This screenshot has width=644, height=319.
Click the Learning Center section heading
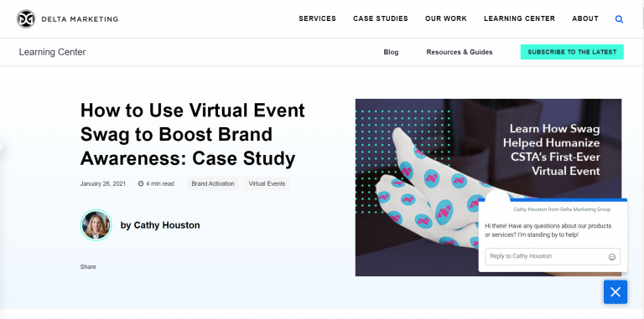click(52, 52)
